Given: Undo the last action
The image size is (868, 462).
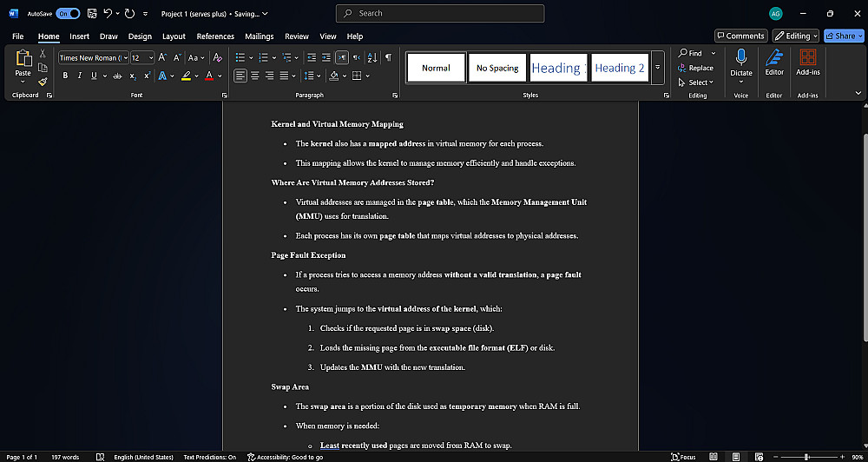Looking at the screenshot, I should click(x=108, y=13).
